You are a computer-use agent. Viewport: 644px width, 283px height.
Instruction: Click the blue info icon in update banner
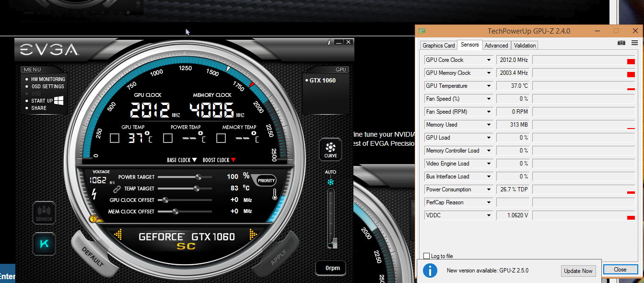(x=430, y=271)
